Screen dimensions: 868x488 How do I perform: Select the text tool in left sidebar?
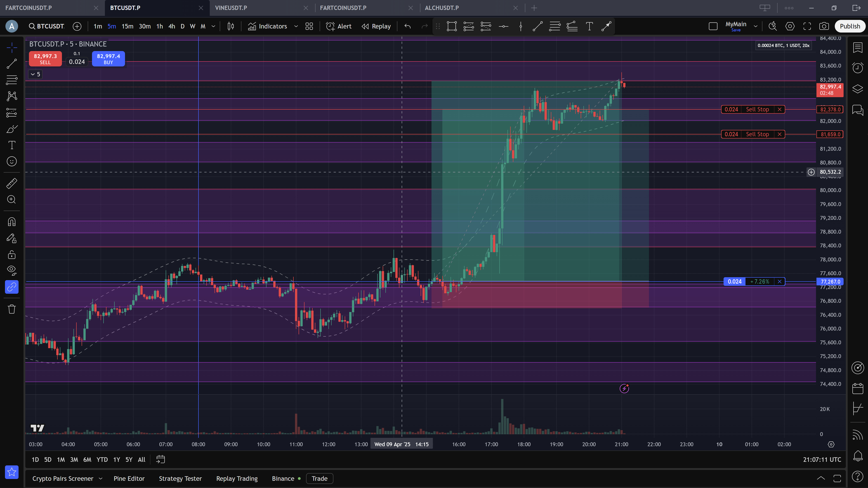point(12,145)
